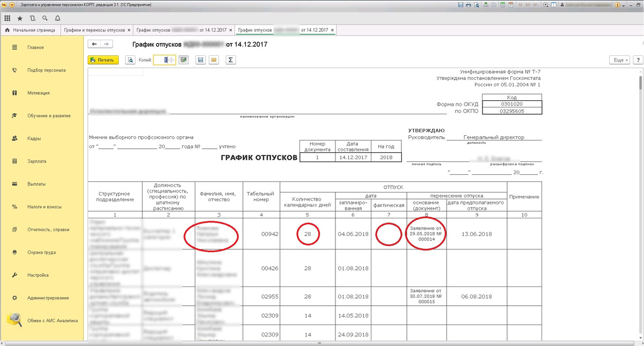Image resolution: width=644 pixels, height=346 pixels.
Task: Open print preview icon next to Печать
Action: (x=130, y=60)
